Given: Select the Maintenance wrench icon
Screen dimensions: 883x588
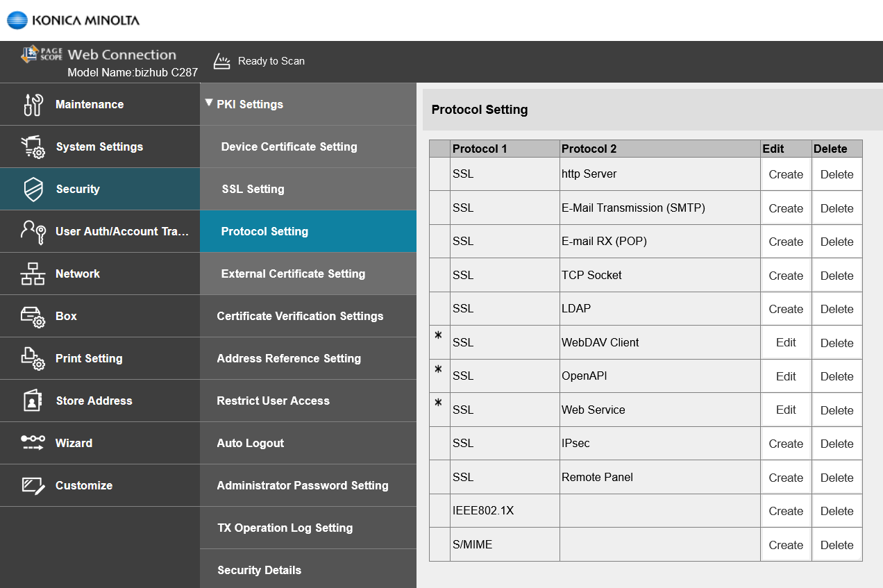Looking at the screenshot, I should click(x=33, y=104).
